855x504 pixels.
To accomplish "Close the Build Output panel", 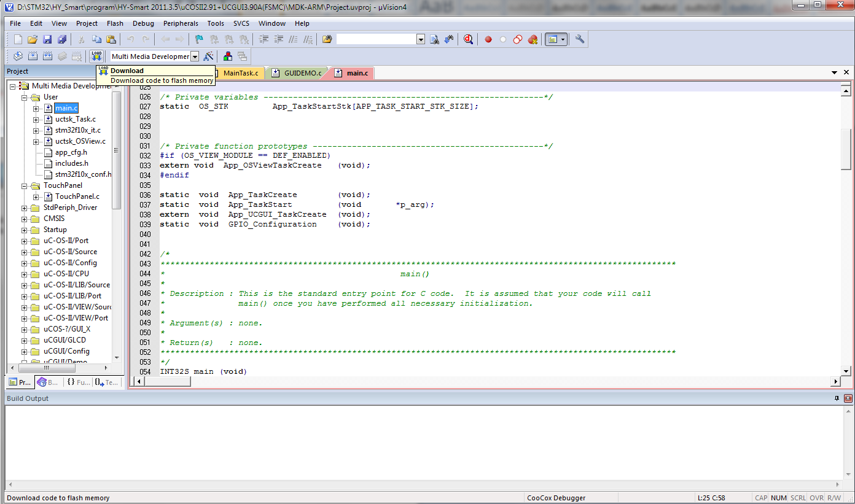I will (848, 398).
